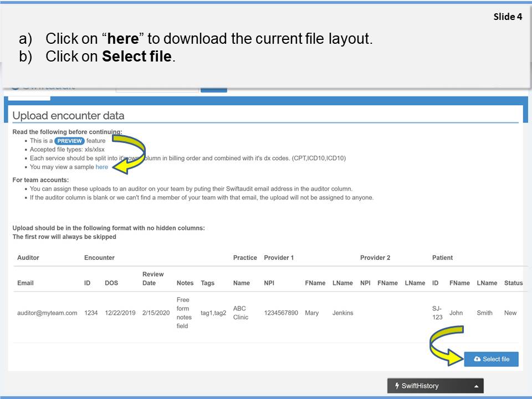Click the Slide 4 label

click(508, 17)
